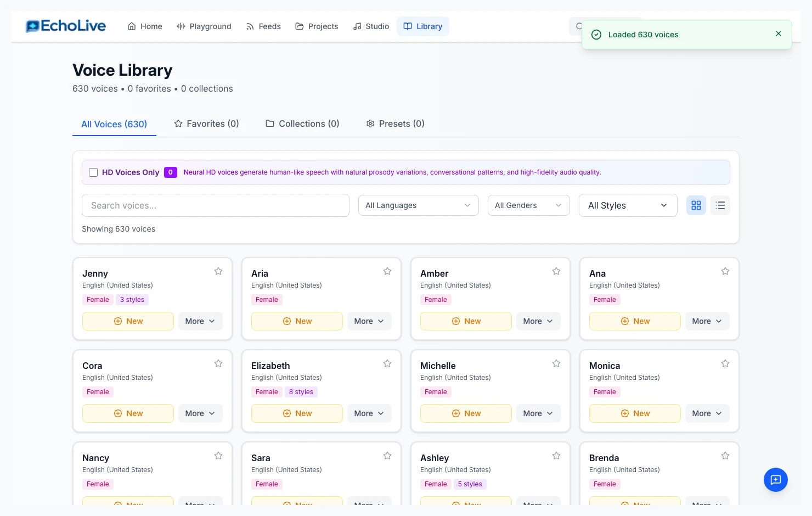
Task: Switch to list view layout
Action: [720, 205]
